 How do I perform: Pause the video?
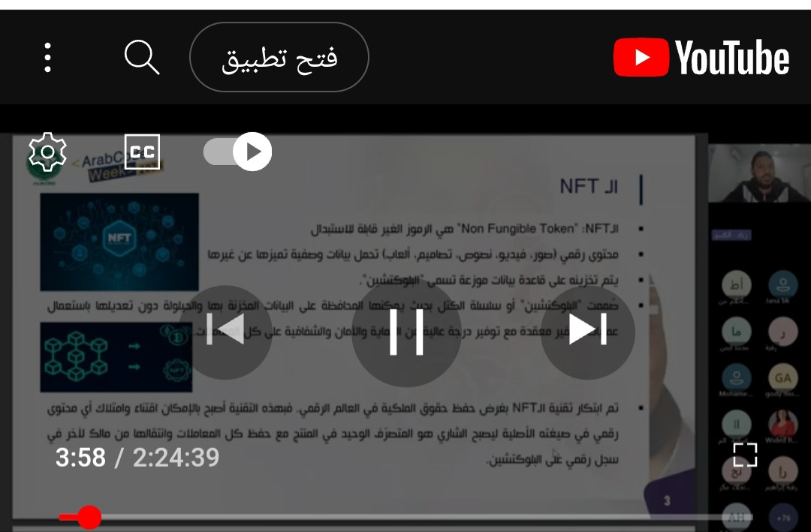406,332
